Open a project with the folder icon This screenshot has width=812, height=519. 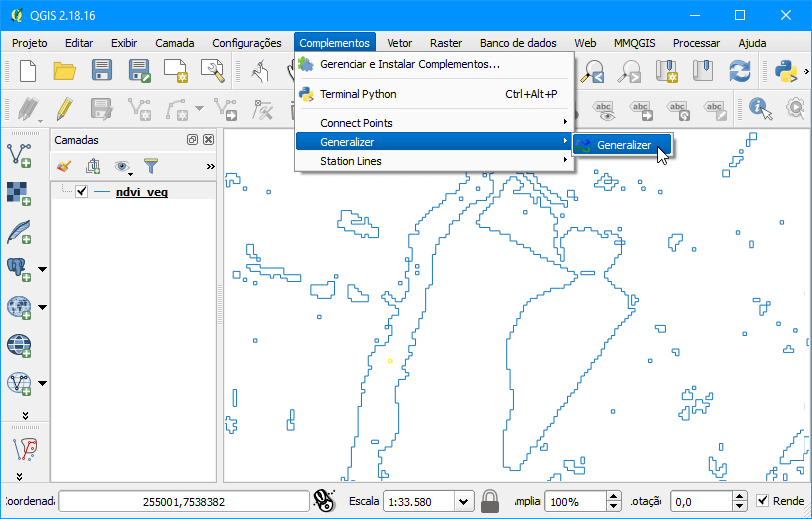(x=65, y=71)
